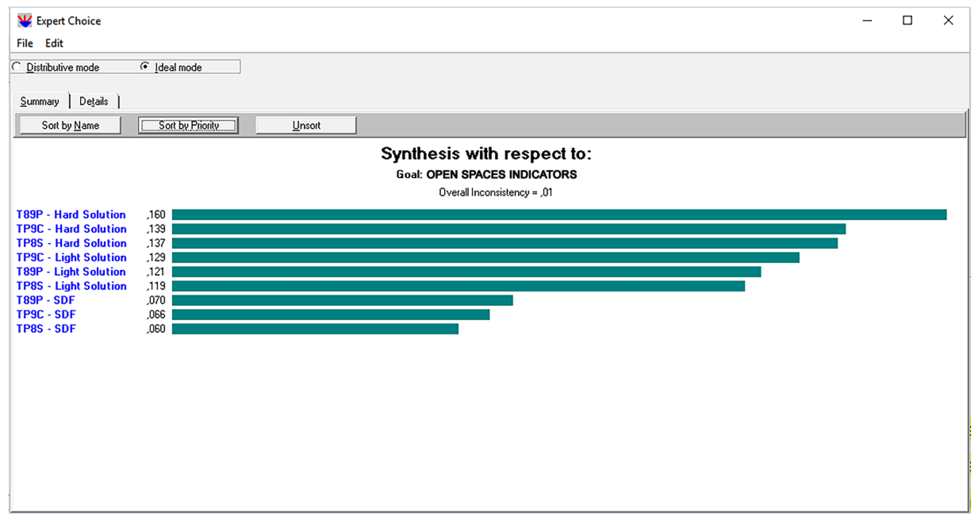The height and width of the screenshot is (522, 980).
Task: Click the TP8S - Hard Solution priority value ,137
Action: 156,243
